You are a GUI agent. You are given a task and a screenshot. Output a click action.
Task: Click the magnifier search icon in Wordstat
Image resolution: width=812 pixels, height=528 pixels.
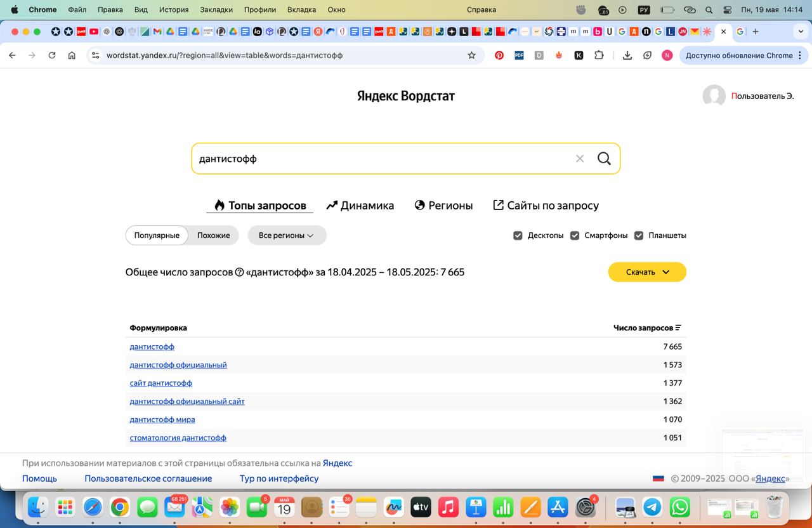coord(604,159)
